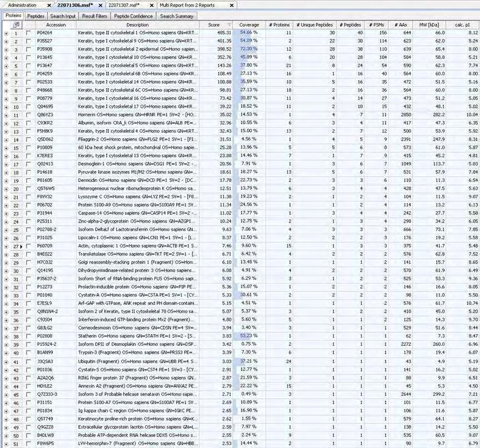Sort by MW [kDa] column header
Image resolution: width=480 pixels, height=448 pixels.
[429, 25]
